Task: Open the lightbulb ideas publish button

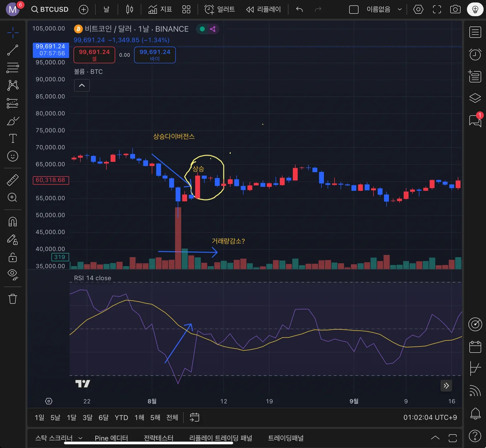Action: 475,9
